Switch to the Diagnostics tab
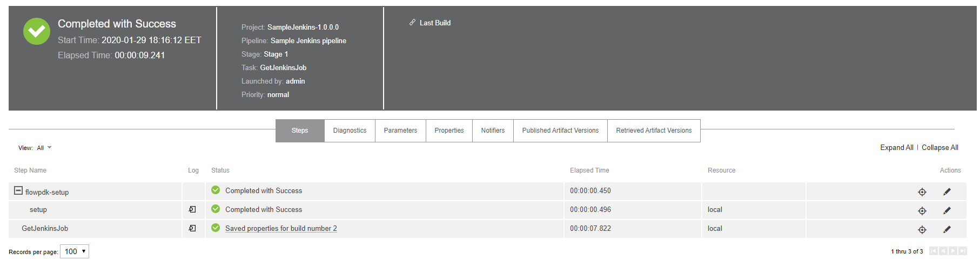 pyautogui.click(x=350, y=131)
